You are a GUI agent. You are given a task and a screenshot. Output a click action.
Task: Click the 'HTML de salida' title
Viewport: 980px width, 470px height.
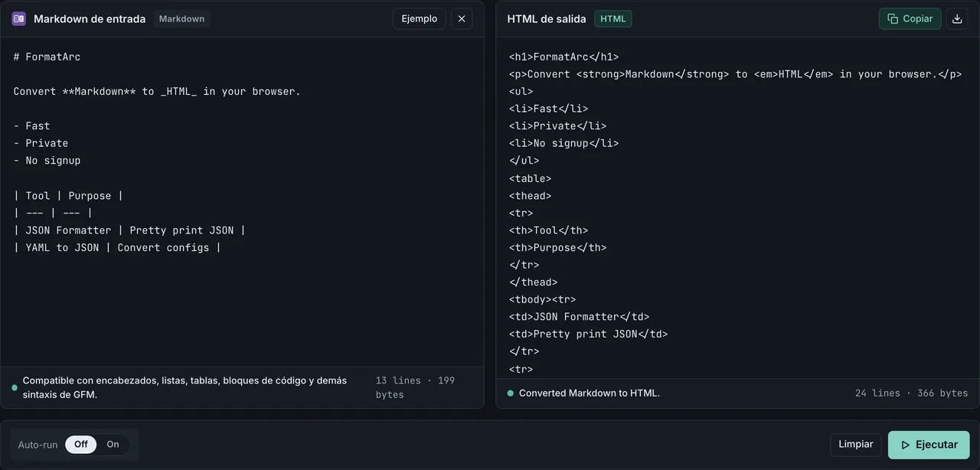click(547, 19)
